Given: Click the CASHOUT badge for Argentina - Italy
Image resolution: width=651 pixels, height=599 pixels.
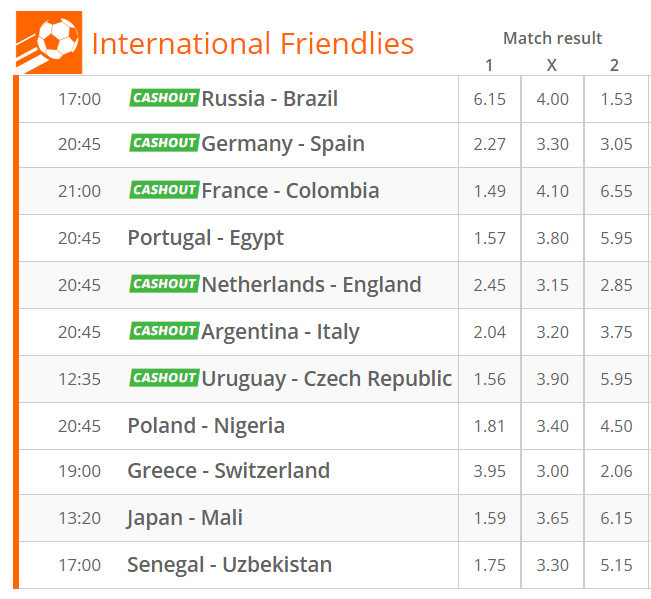Looking at the screenshot, I should click(x=164, y=331).
